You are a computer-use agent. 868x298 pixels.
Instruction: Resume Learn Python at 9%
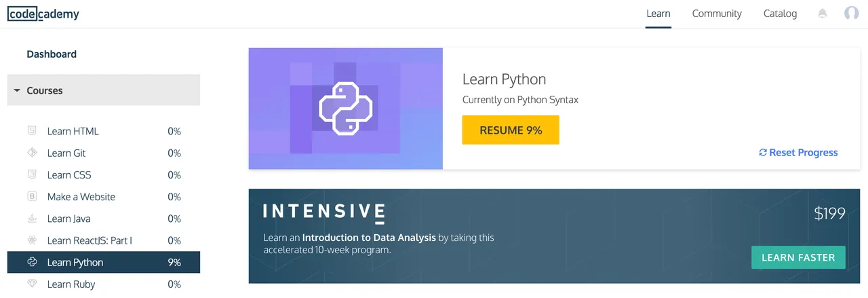(511, 130)
